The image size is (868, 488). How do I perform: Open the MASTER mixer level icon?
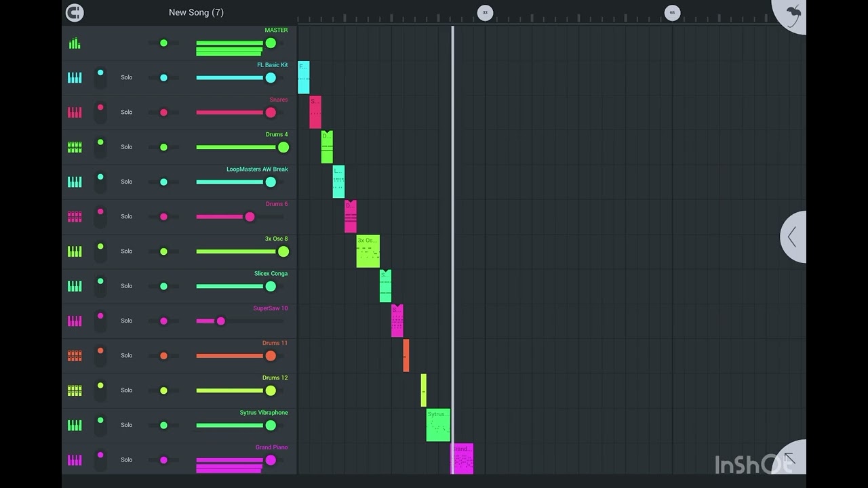[75, 43]
